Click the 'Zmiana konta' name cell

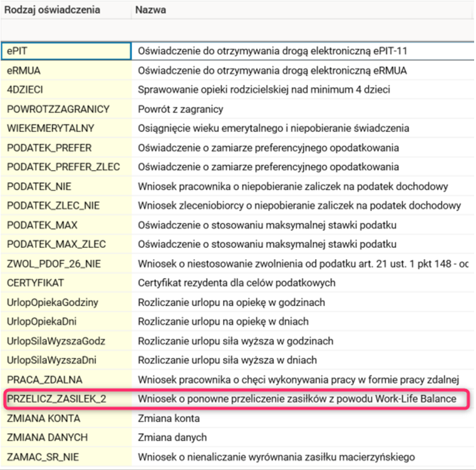pyautogui.click(x=303, y=419)
